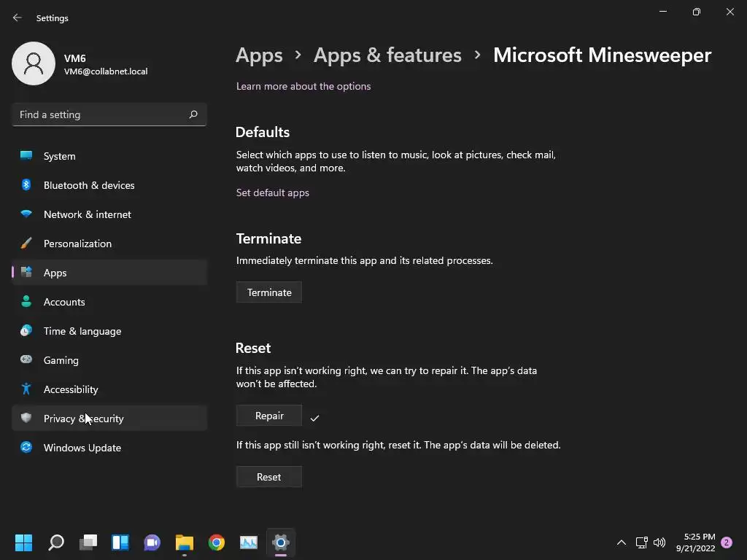Click the back arrow in Settings
The image size is (747, 560).
click(18, 17)
